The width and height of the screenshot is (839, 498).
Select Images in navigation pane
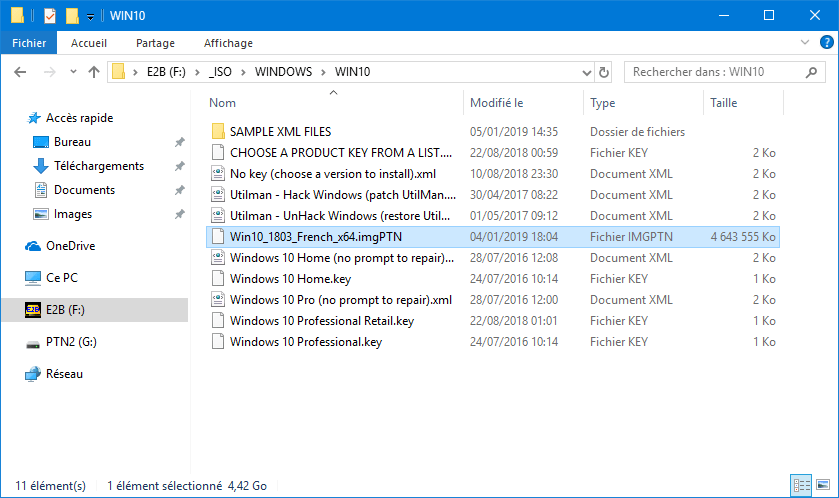tap(72, 214)
